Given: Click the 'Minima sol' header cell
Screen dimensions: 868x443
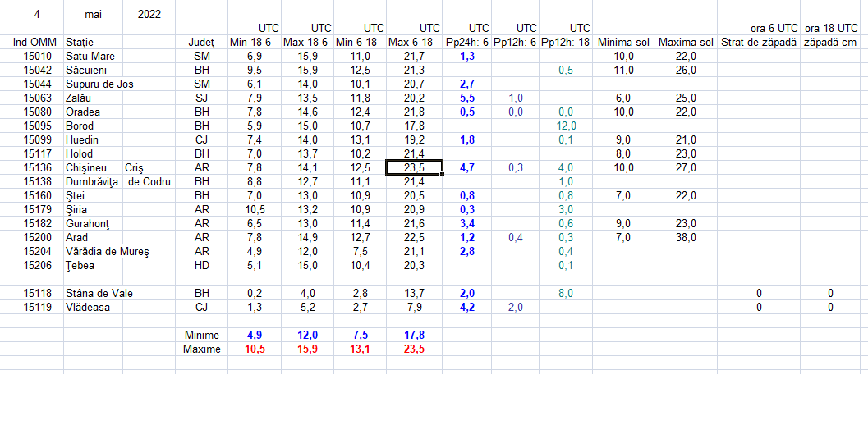Looking at the screenshot, I should [x=623, y=42].
